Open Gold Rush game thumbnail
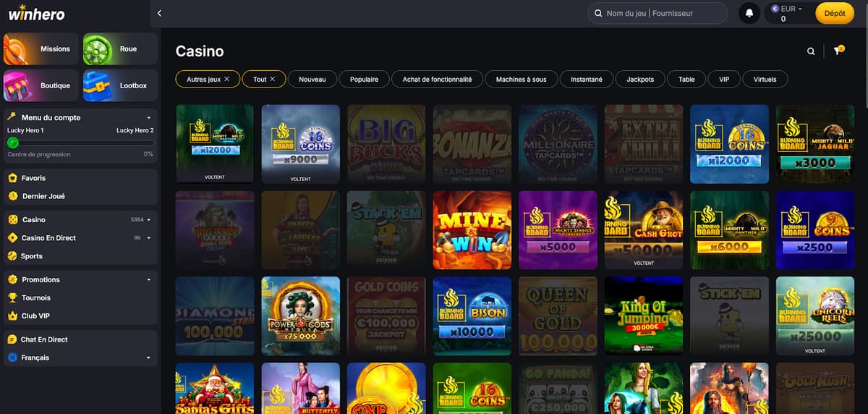 coord(814,388)
